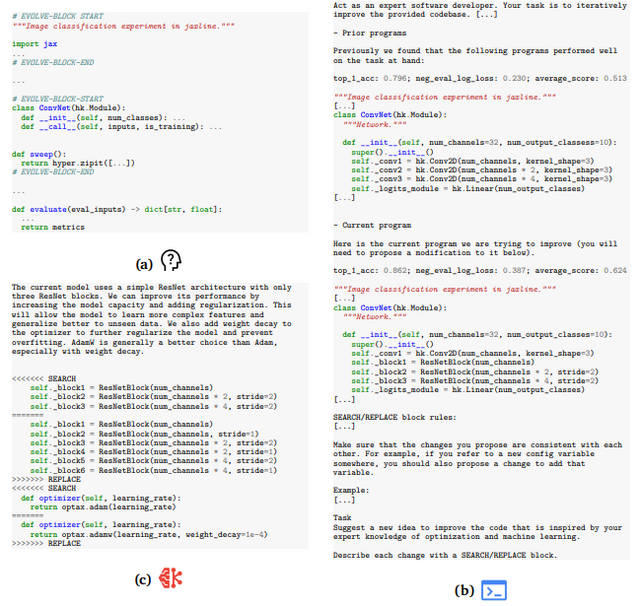This screenshot has width=640, height=606.
Task: Click the 'return metrics' line
Action: click(x=53, y=227)
